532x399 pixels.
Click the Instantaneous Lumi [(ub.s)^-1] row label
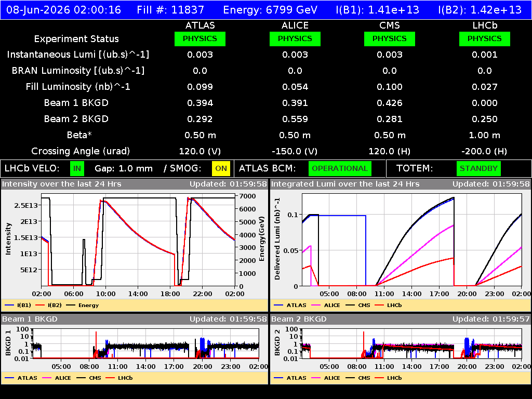coord(78,55)
